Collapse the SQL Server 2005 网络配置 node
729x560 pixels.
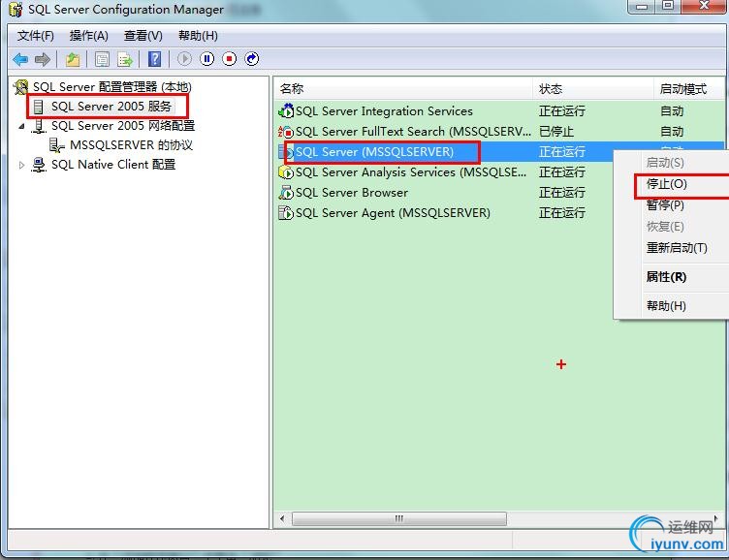(21, 126)
